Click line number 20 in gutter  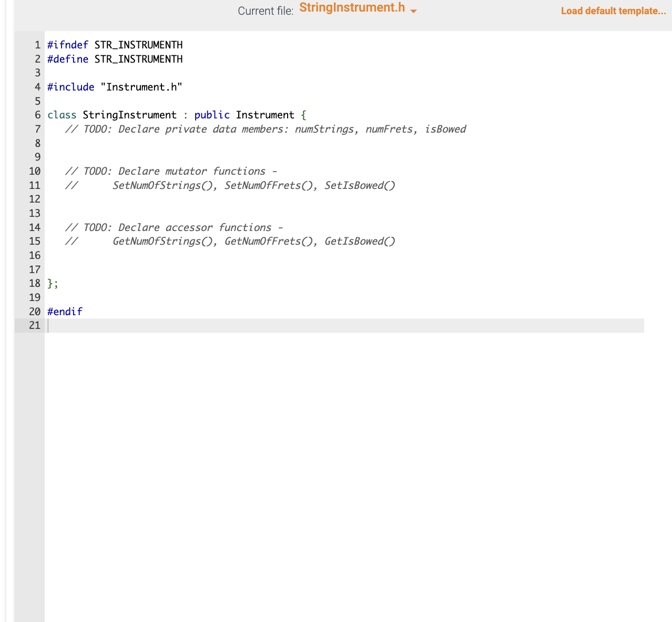[35, 312]
